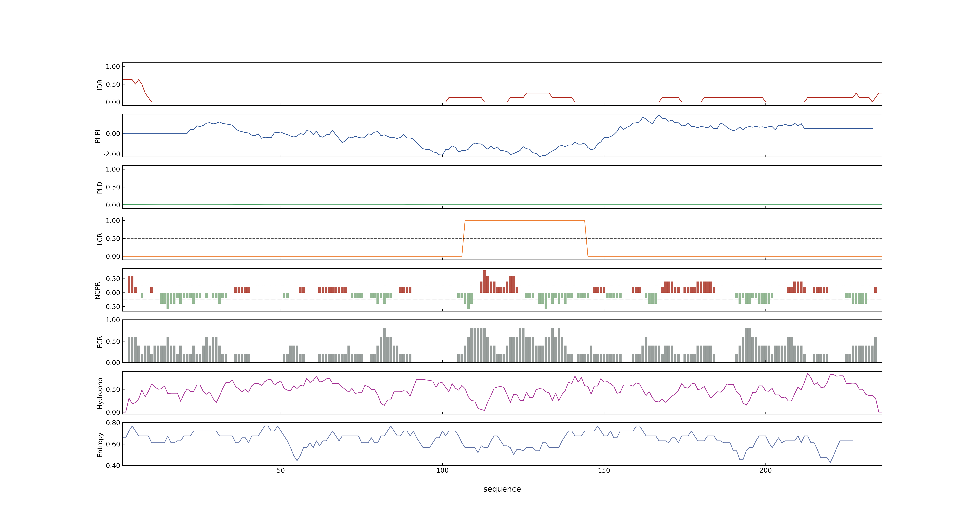Click the LCR axis label
Viewport: 980px width, 523px height.
100,239
